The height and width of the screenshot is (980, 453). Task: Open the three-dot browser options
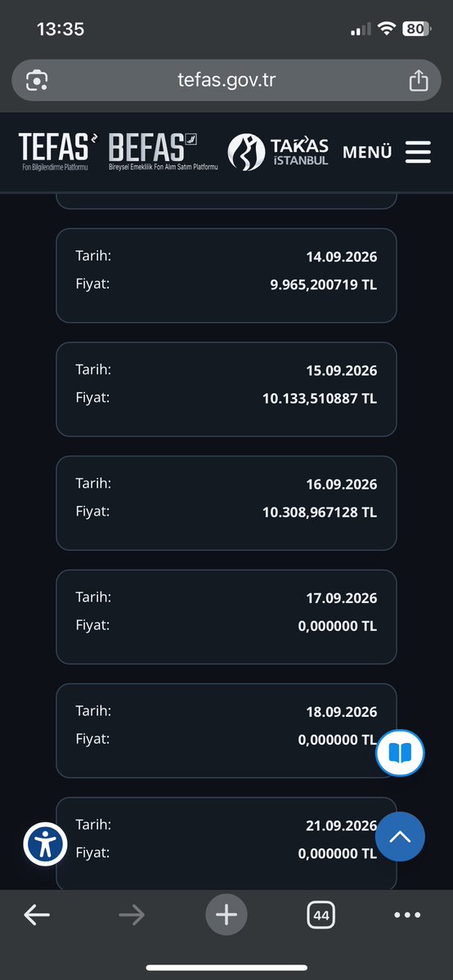[x=407, y=915]
